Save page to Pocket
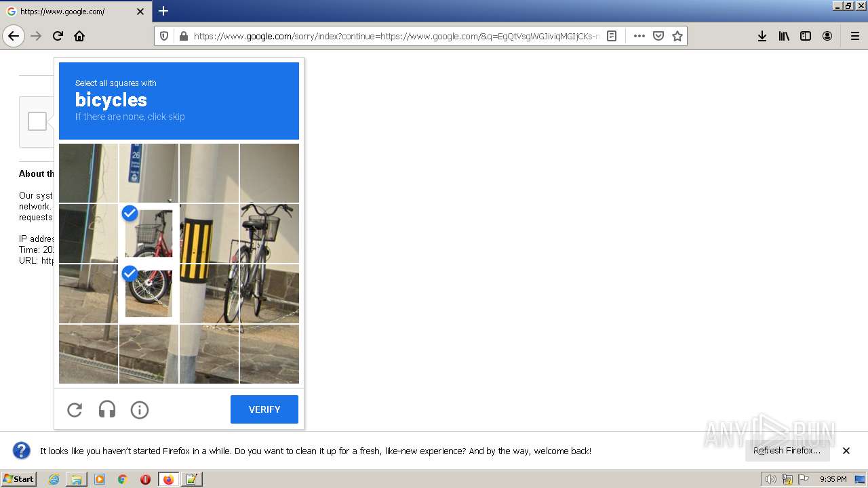Viewport: 868px width, 488px height. [x=658, y=36]
